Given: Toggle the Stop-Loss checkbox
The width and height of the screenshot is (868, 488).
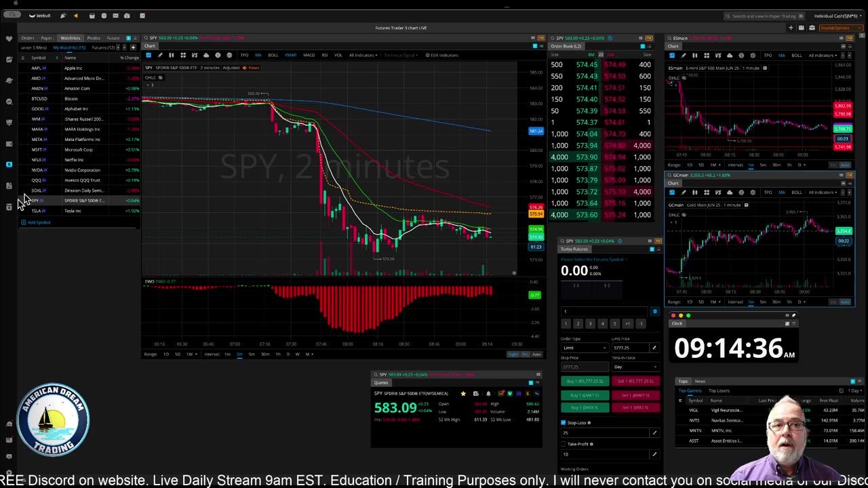Looking at the screenshot, I should (563, 422).
